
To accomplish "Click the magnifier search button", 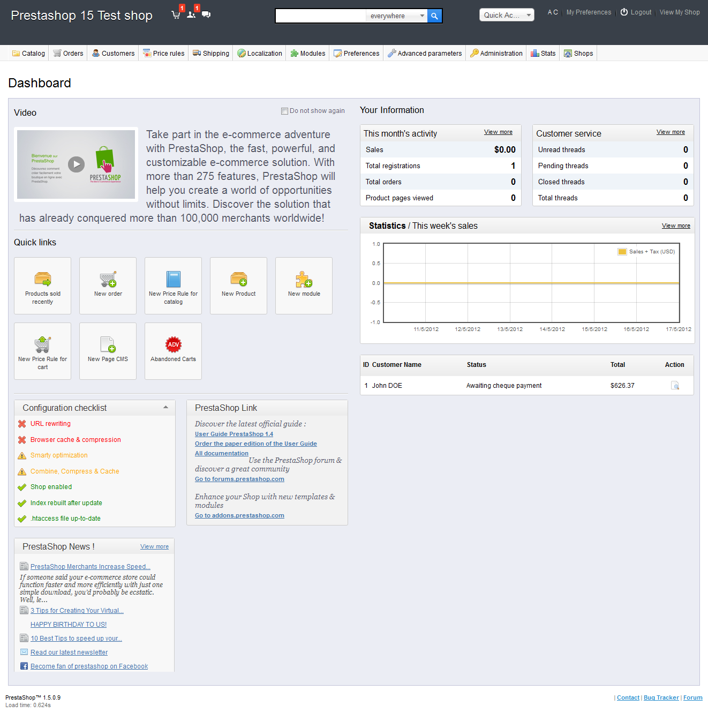I will (x=434, y=16).
